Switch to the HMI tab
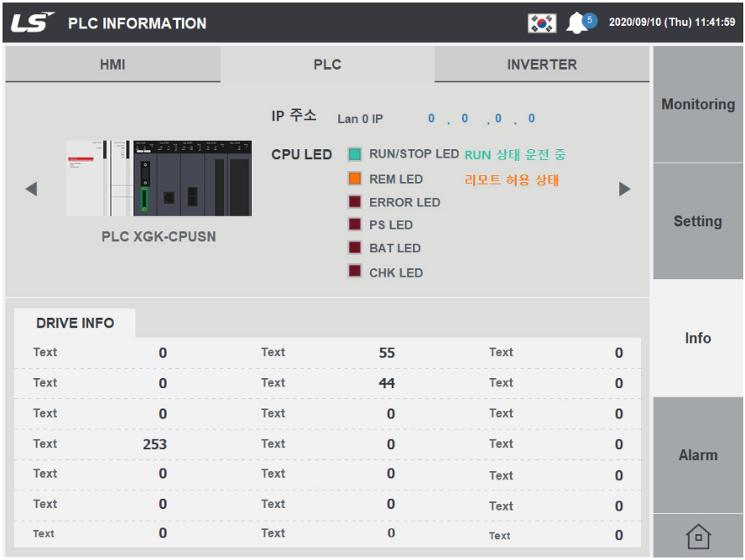 coord(112,64)
